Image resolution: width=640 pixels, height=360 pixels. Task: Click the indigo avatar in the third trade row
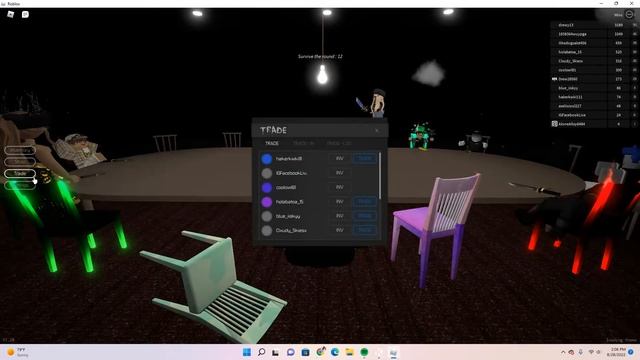267,187
